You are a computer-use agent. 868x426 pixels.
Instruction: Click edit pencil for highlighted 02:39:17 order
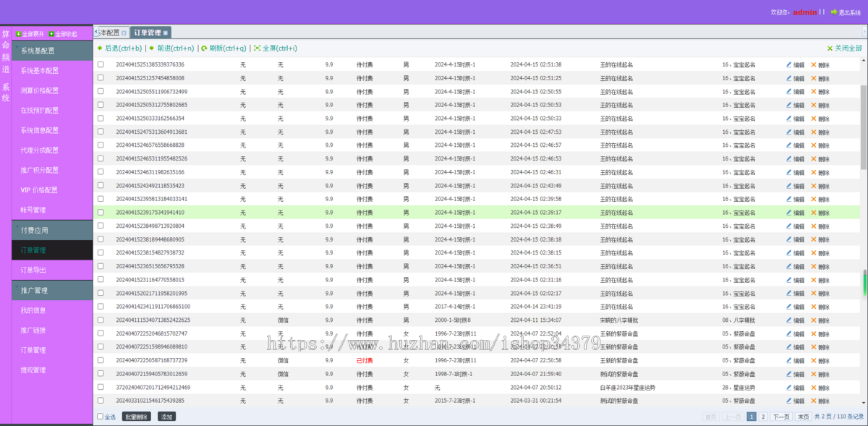[789, 213]
